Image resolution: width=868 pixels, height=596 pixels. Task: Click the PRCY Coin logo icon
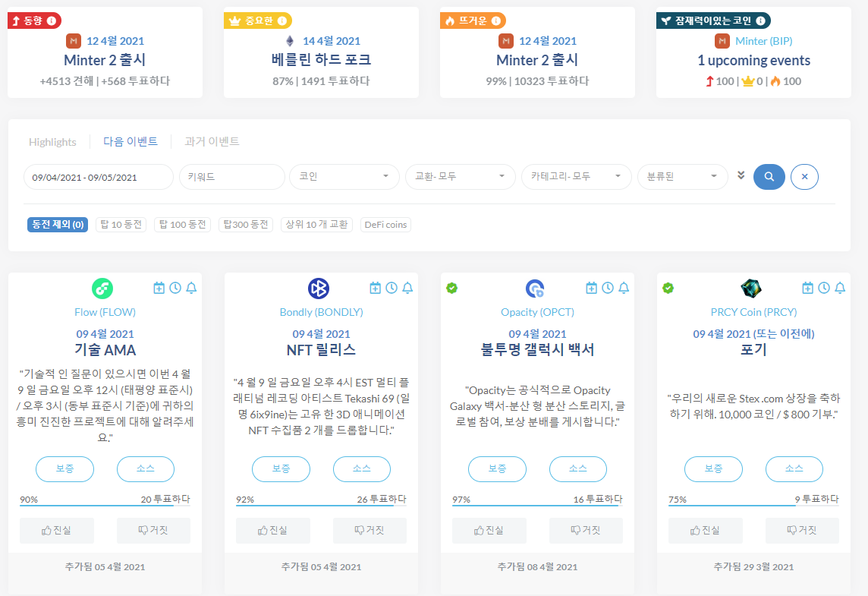[x=751, y=289]
